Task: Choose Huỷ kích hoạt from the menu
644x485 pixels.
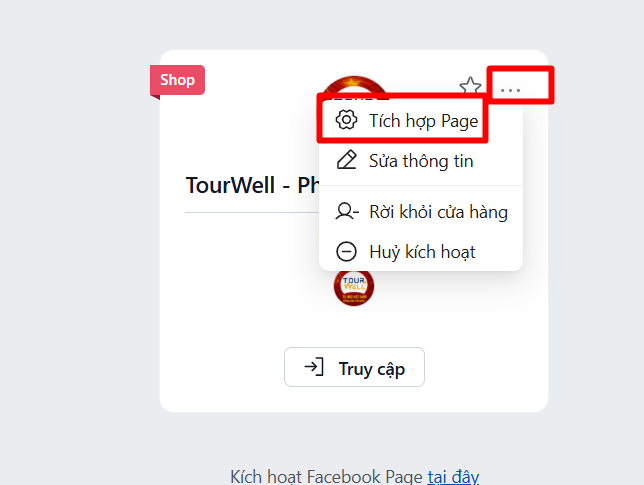Action: (422, 252)
